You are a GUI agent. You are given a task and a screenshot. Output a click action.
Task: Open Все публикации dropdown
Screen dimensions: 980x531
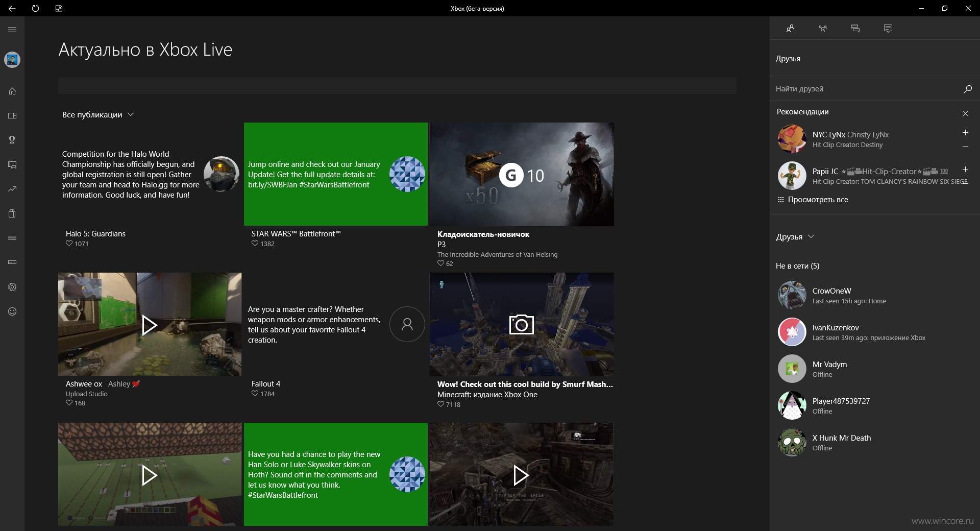point(98,115)
